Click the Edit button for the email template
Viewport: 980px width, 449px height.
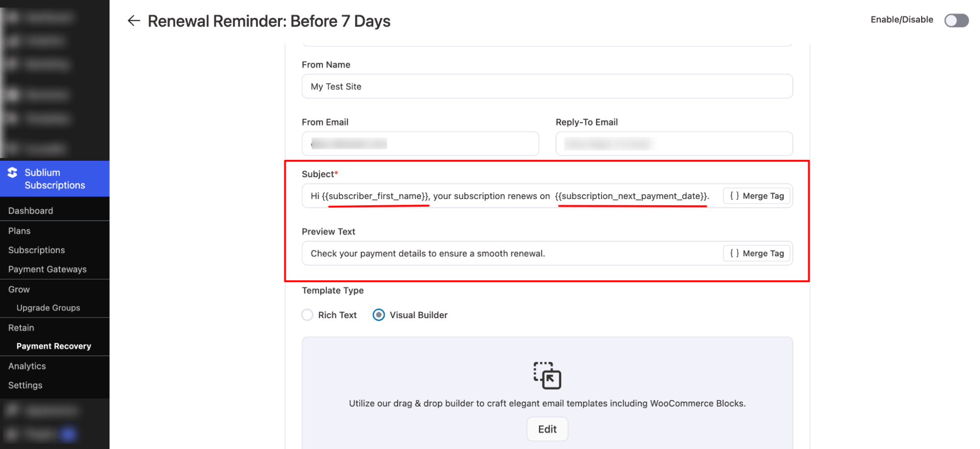tap(547, 428)
